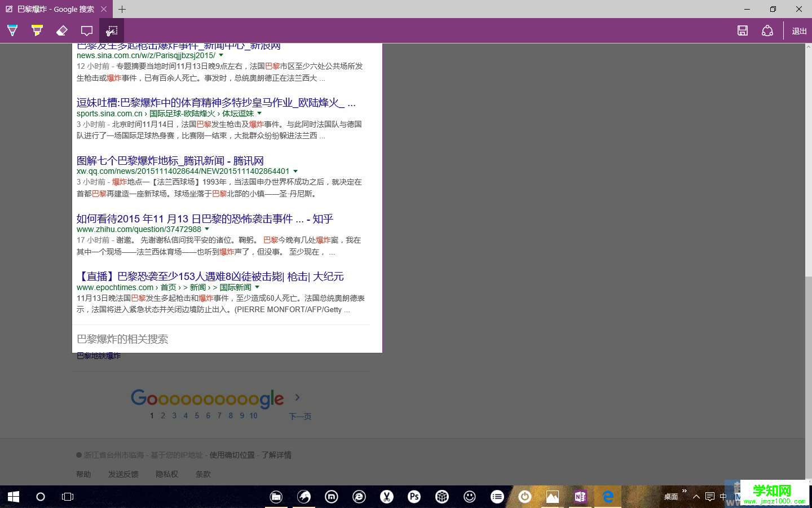Image resolution: width=812 pixels, height=508 pixels.
Task: Expand dropdown arrow next to sports.sina.com.cn result
Action: coord(259,113)
